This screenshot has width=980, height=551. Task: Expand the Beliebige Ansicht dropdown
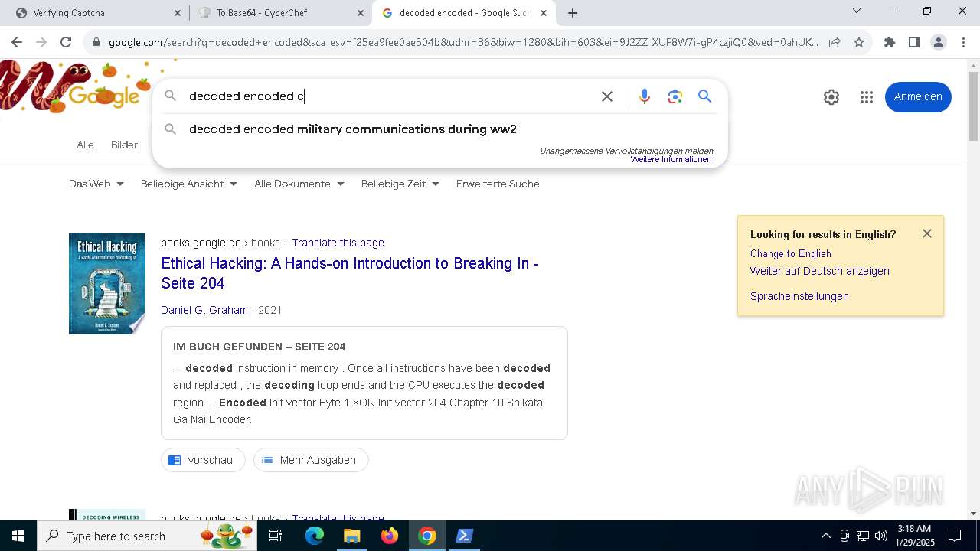tap(189, 184)
